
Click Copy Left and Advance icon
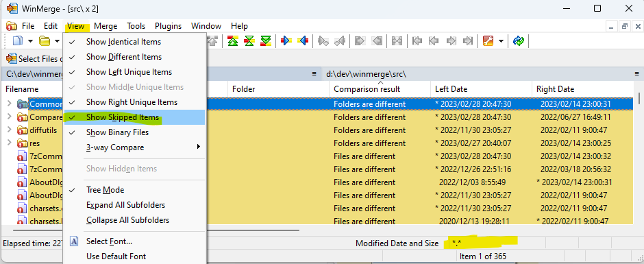[339, 40]
